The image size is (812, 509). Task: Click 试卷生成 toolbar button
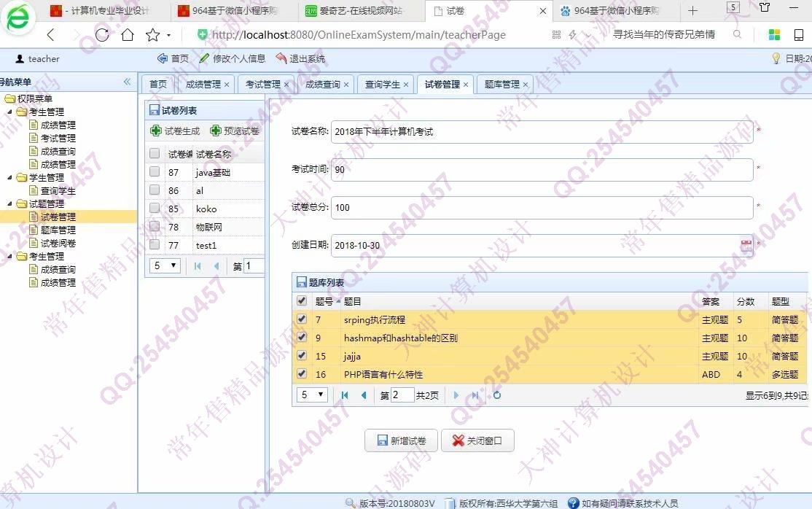(x=175, y=131)
